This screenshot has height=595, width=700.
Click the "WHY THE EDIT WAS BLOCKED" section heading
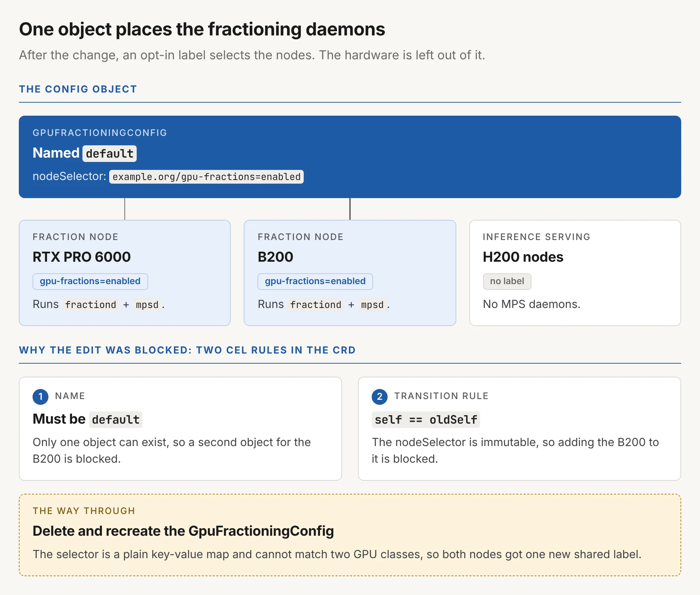click(x=187, y=350)
